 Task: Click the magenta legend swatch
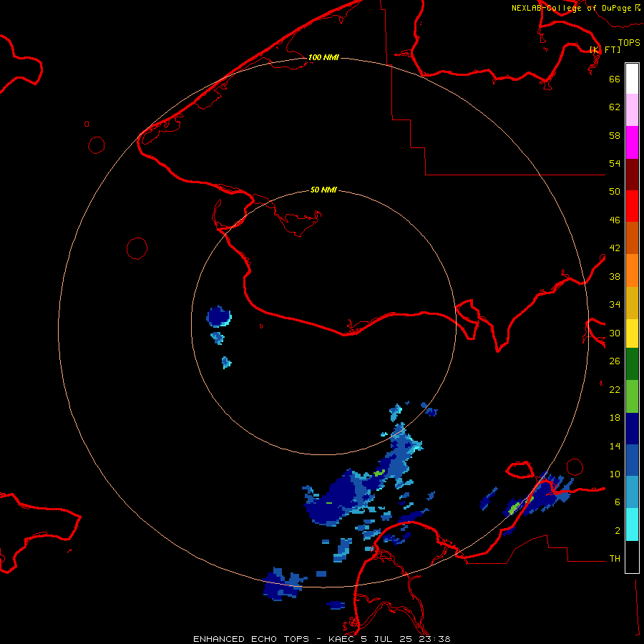pyautogui.click(x=632, y=142)
